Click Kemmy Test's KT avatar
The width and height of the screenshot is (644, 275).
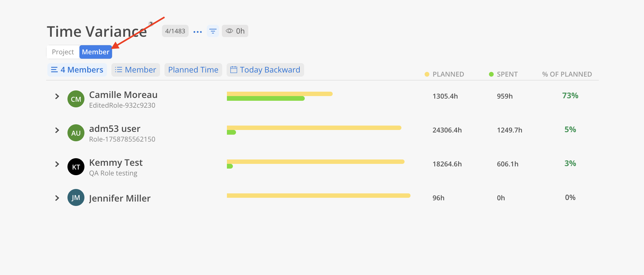coord(76,167)
